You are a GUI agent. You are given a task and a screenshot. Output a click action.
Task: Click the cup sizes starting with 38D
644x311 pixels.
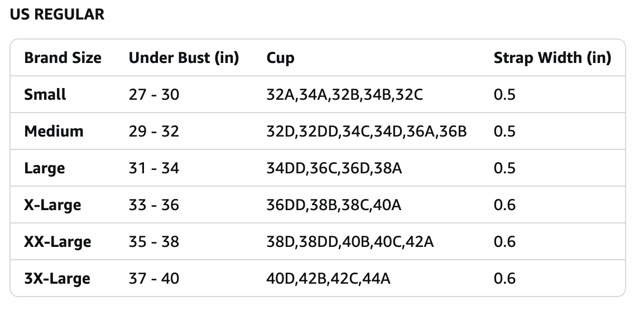[x=350, y=242]
